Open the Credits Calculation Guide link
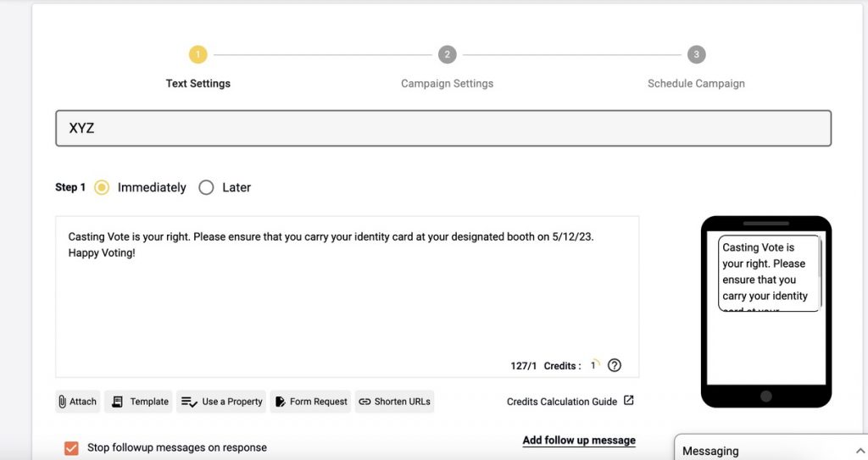This screenshot has height=460, width=868. tap(562, 402)
